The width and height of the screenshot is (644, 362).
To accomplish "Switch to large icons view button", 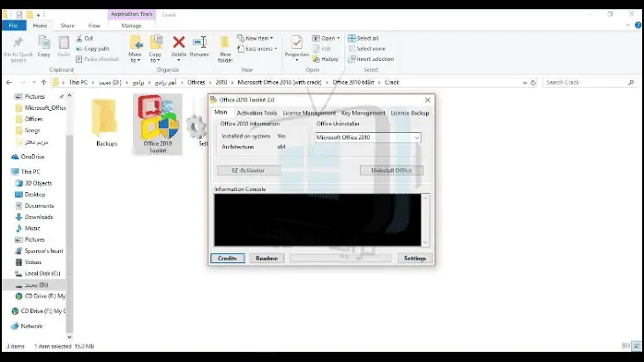I will [x=637, y=346].
